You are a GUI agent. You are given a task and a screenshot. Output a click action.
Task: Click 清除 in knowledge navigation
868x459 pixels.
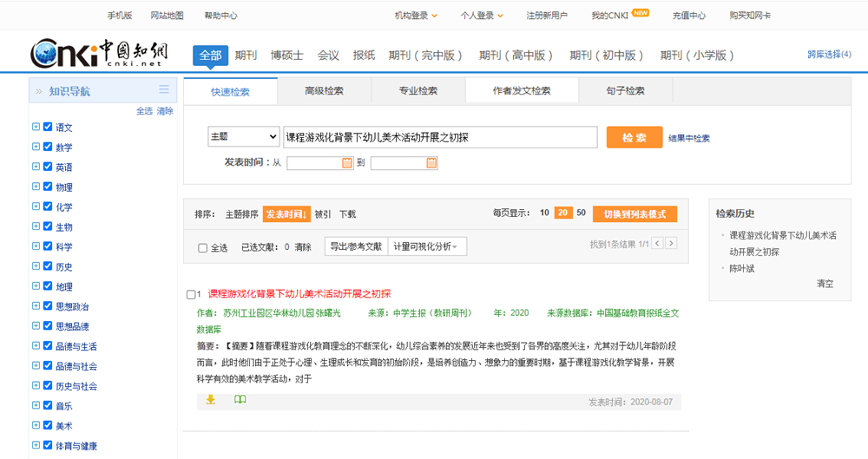(x=165, y=111)
